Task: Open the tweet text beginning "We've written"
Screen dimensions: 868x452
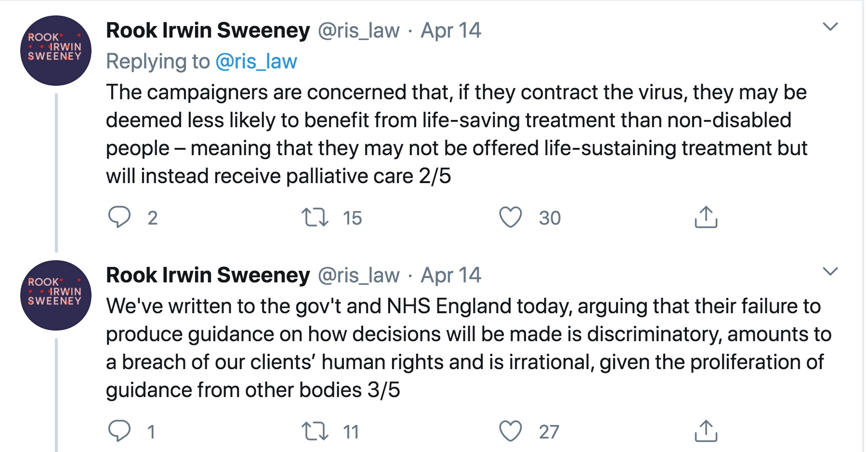Action: pos(462,347)
